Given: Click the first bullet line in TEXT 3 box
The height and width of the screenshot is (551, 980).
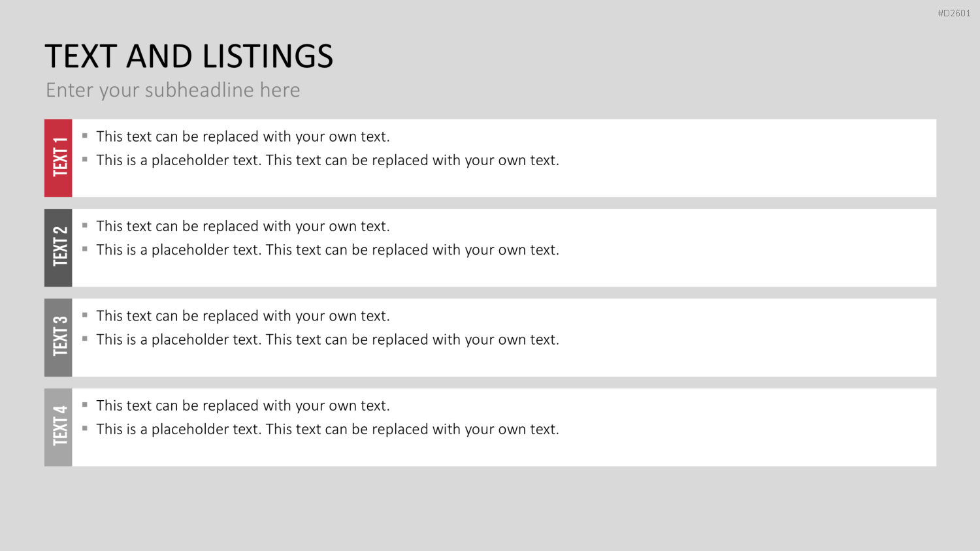Looking at the screenshot, I should click(x=243, y=316).
